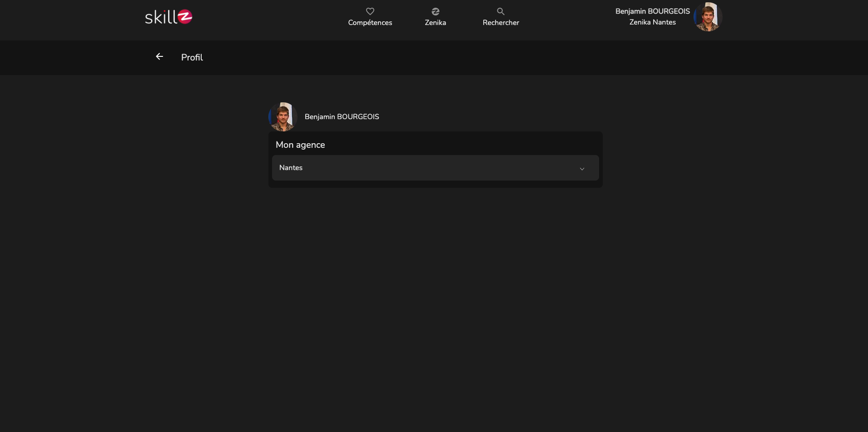Click the chevron on the Mon agence selector
The image size is (868, 432).
(582, 169)
